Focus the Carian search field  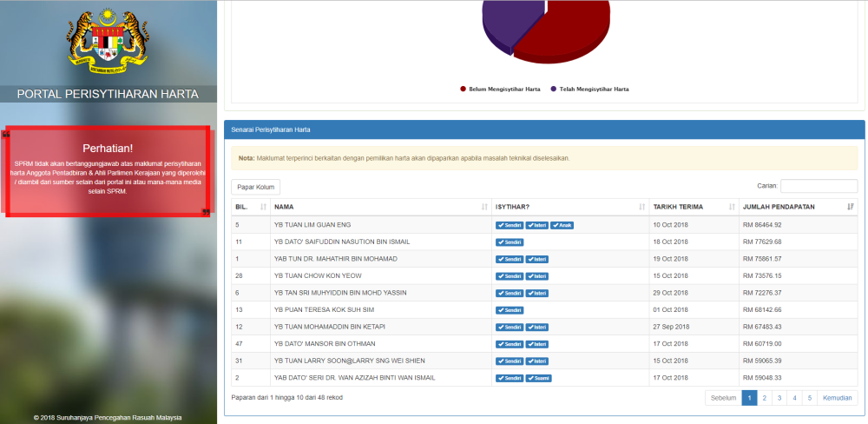[x=819, y=186]
